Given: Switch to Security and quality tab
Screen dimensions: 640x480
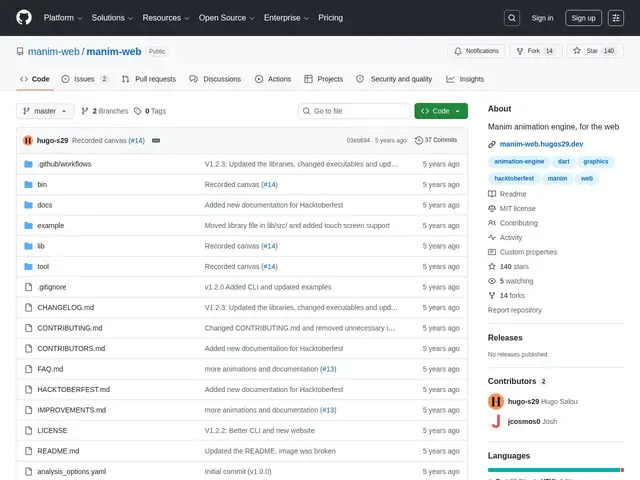Looking at the screenshot, I should pyautogui.click(x=394, y=79).
